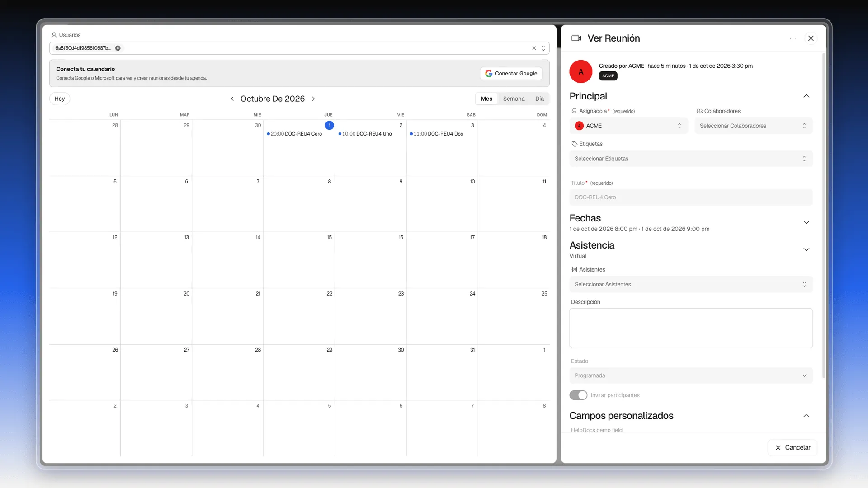
Task: Switch to Mes calendar view
Action: coord(486,99)
